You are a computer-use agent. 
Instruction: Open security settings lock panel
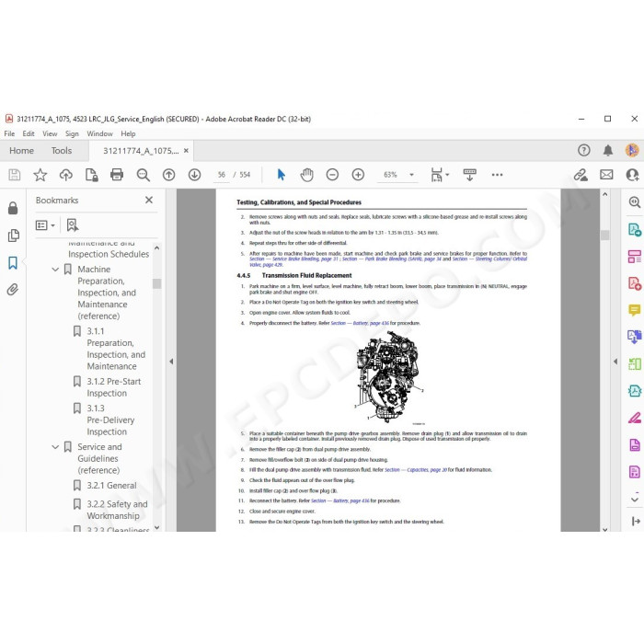pyautogui.click(x=13, y=208)
